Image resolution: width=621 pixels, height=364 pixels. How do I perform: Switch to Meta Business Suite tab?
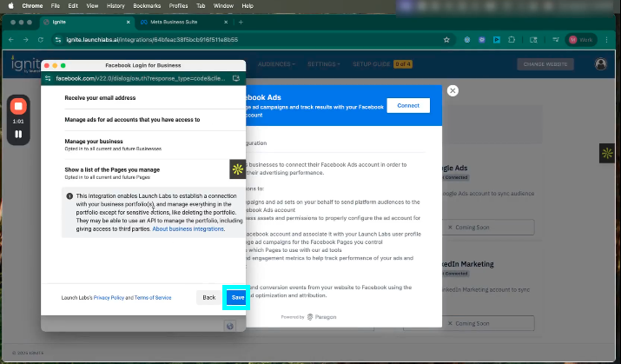pos(184,23)
